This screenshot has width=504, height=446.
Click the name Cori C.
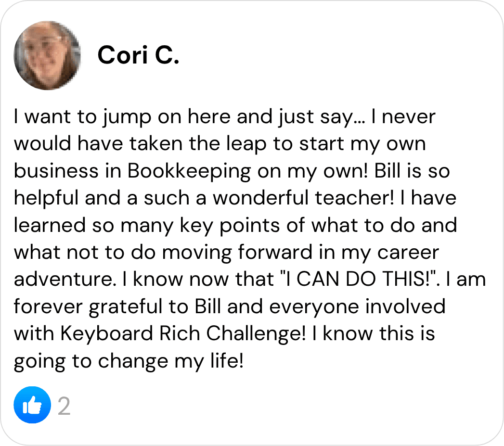tap(138, 56)
